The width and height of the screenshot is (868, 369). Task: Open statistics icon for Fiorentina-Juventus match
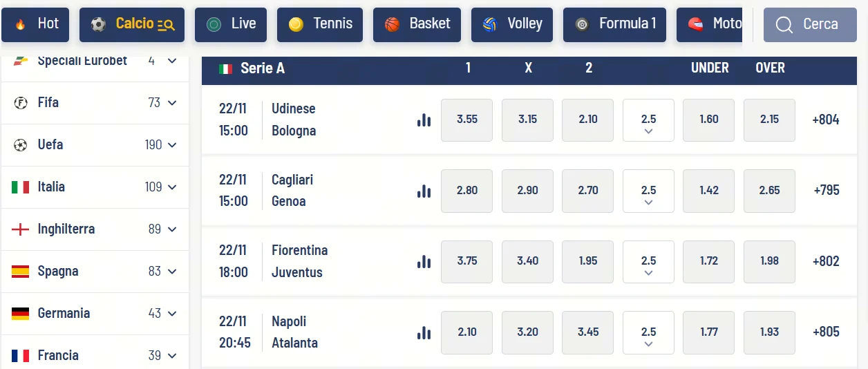click(x=424, y=262)
